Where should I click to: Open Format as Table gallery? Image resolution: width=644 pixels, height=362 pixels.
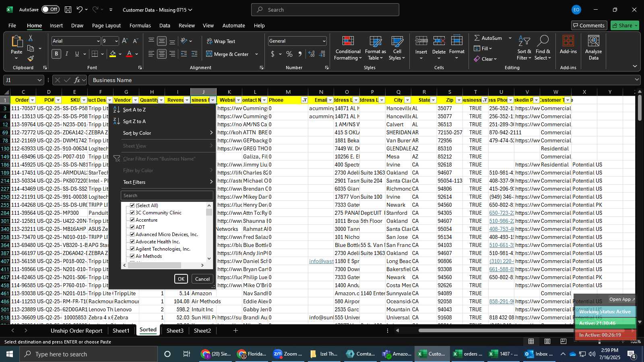(x=375, y=48)
